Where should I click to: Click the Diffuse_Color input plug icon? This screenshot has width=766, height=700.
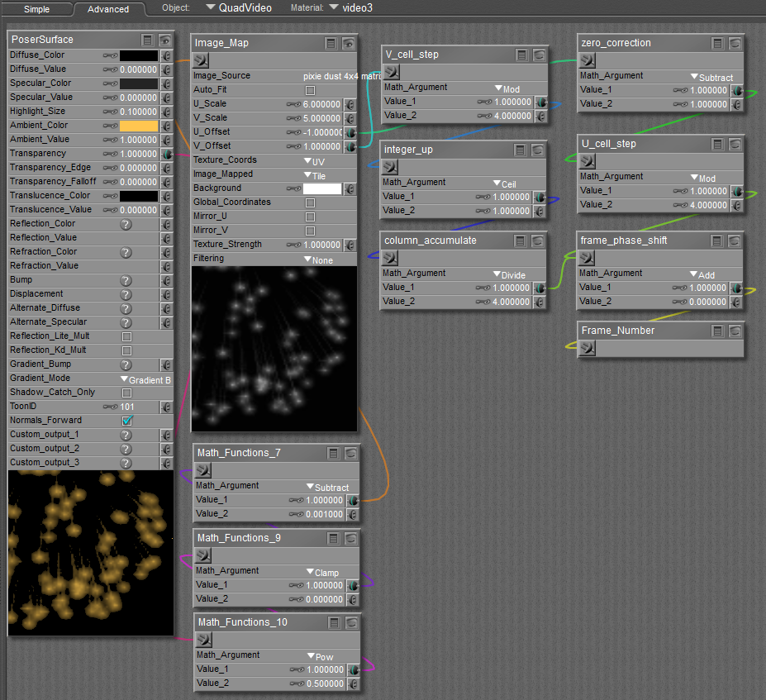point(166,56)
